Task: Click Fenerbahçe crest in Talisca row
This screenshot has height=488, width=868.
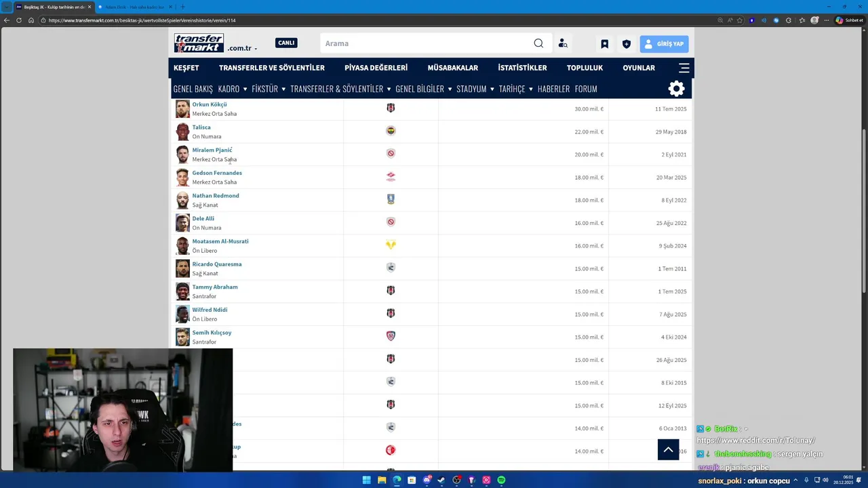Action: pos(391,131)
